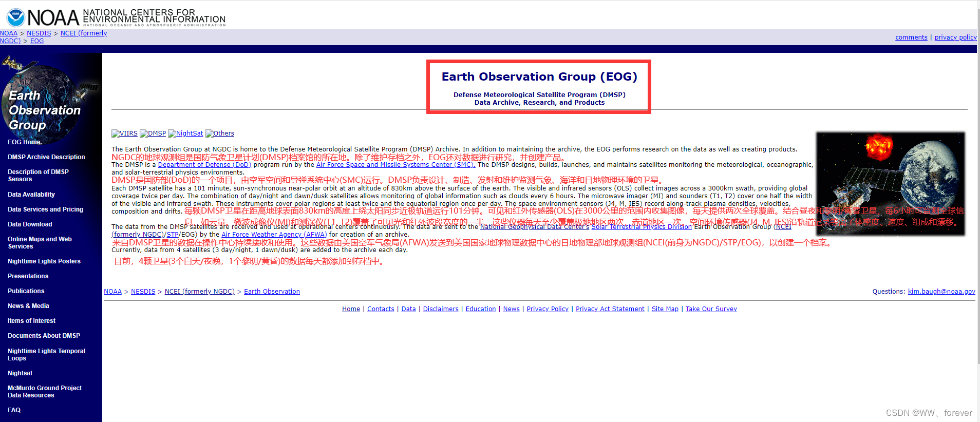
Task: Click the satellite and Earth illustration
Action: click(x=891, y=183)
